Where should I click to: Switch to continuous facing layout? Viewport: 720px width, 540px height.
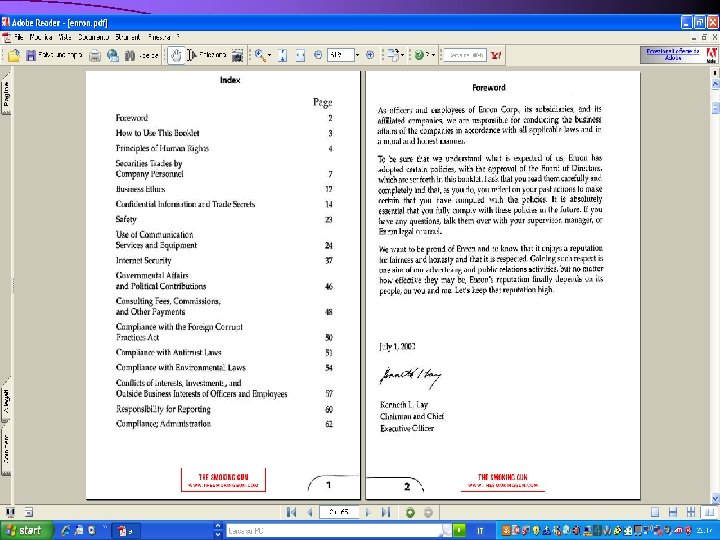(x=691, y=512)
